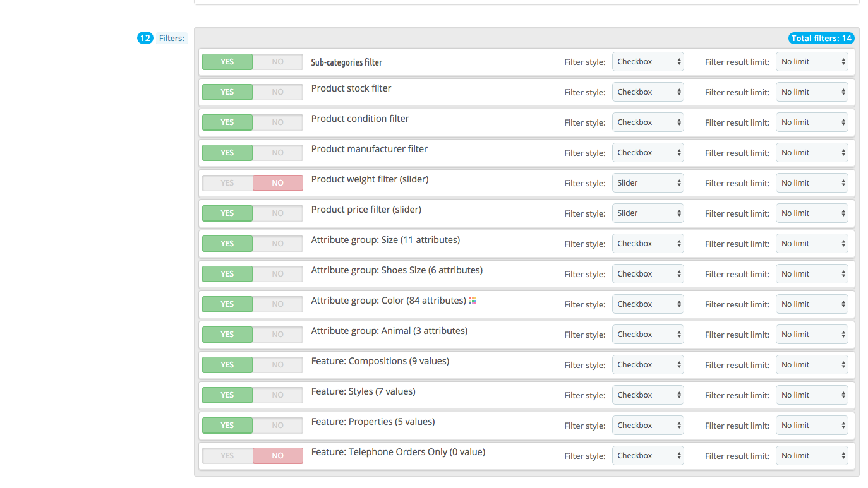Change result limit for Product stock filter
The width and height of the screenshot is (868, 488).
point(812,92)
